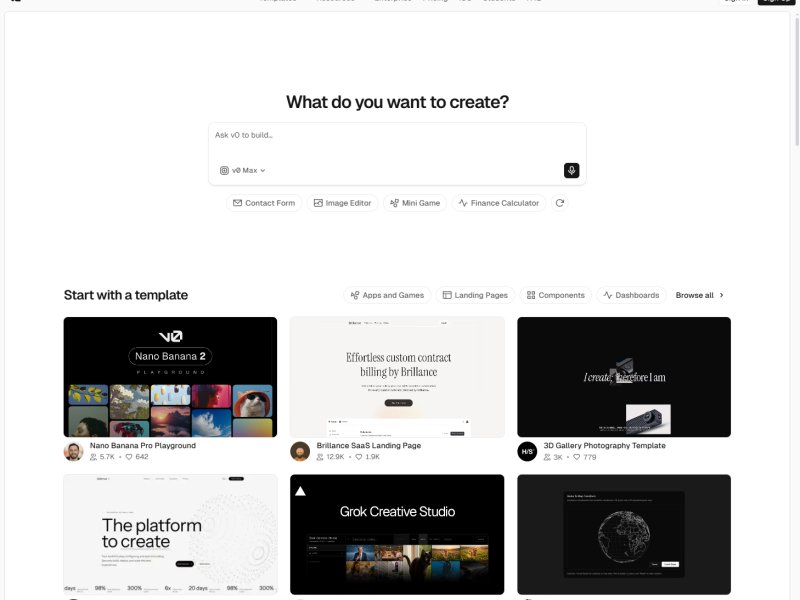Click the '1.9K' likes count
Screen dimensions: 800x600
(x=372, y=457)
